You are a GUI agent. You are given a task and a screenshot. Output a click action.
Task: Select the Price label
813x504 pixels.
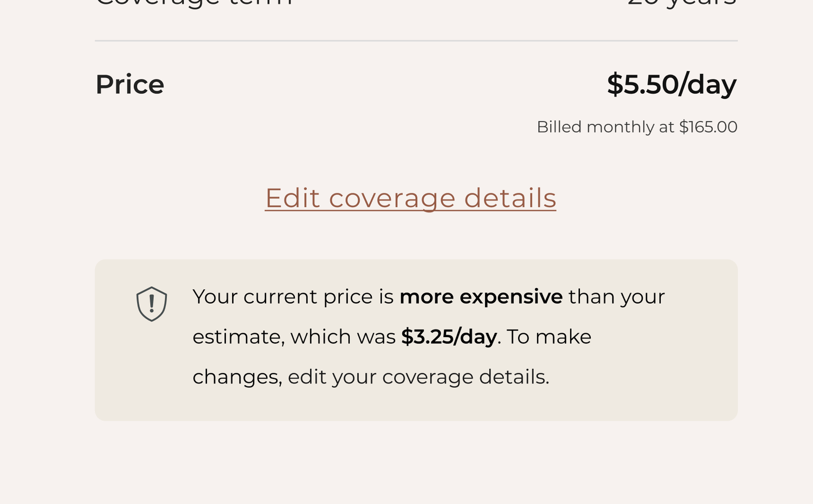point(130,85)
